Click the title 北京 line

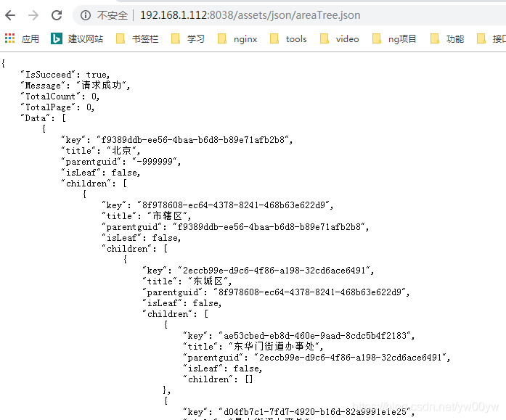[101, 151]
